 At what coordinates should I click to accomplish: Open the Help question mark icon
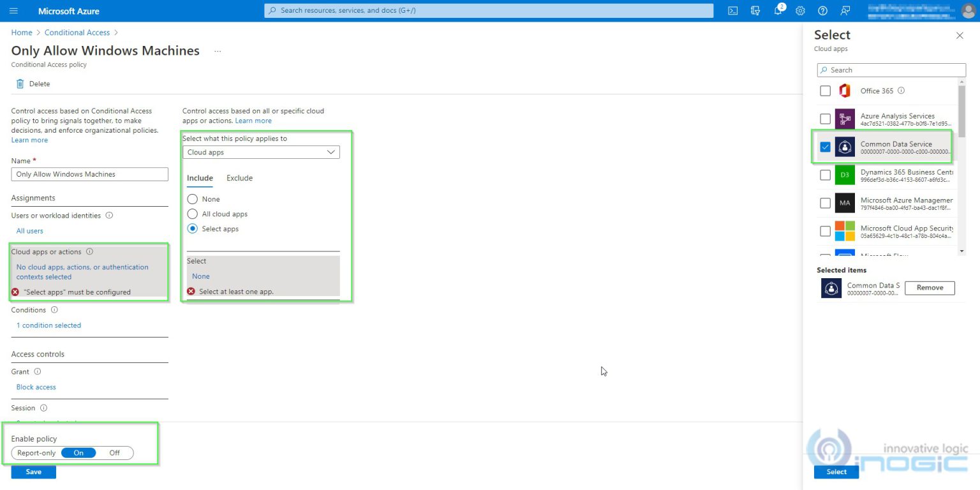point(822,10)
